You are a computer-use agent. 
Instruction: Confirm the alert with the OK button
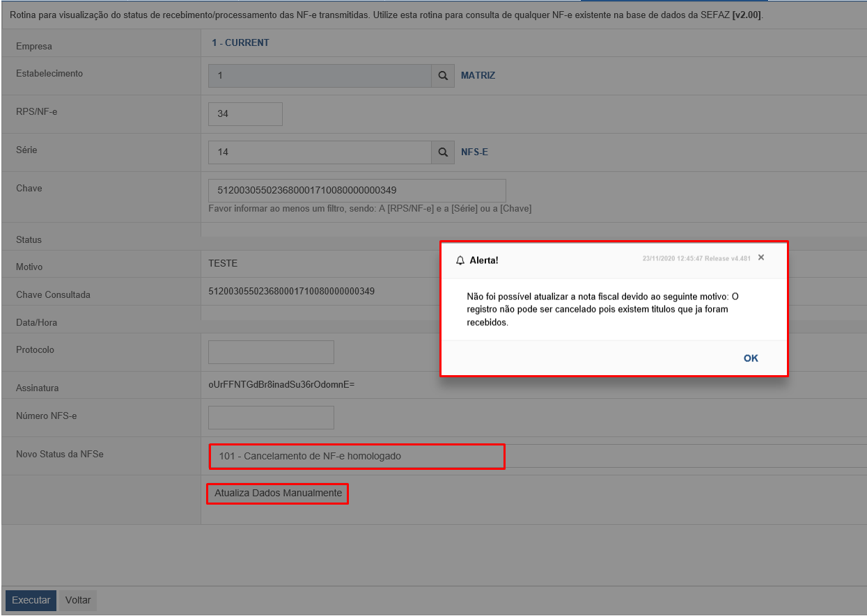pyautogui.click(x=751, y=358)
